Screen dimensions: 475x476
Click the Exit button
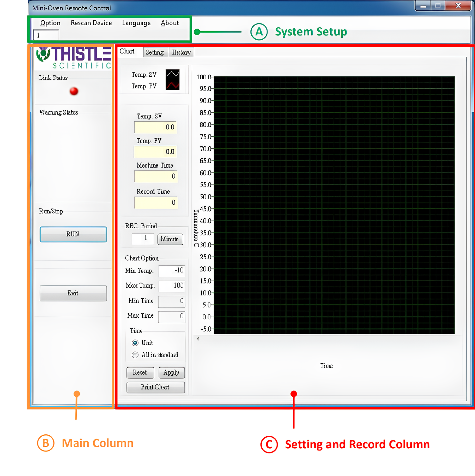click(73, 293)
